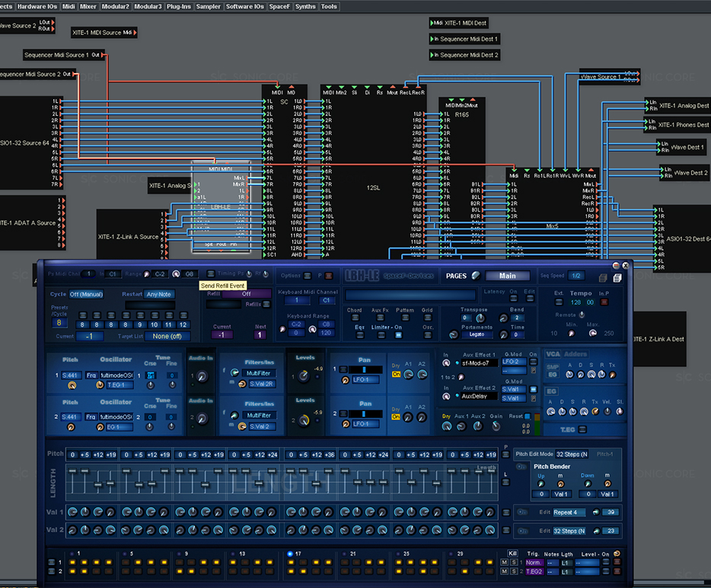711x588 pixels.
Task: Mute sequencer row 1 with the M button
Action: [504, 563]
